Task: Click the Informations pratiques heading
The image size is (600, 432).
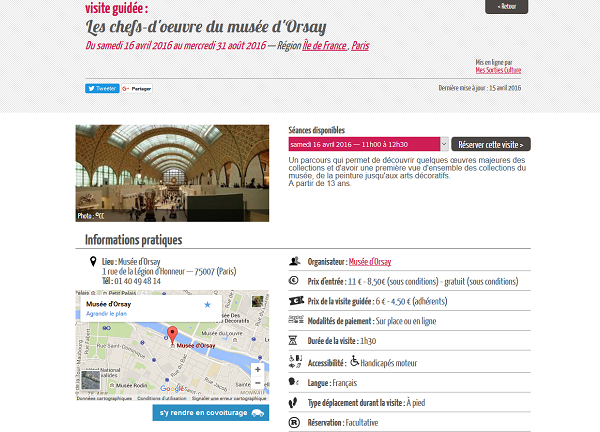Action: pos(134,240)
